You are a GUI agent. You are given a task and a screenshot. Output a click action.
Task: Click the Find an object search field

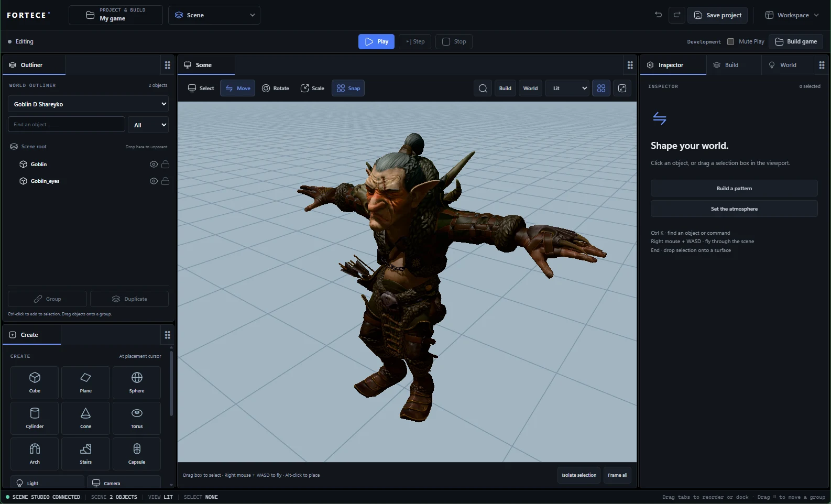(x=67, y=125)
